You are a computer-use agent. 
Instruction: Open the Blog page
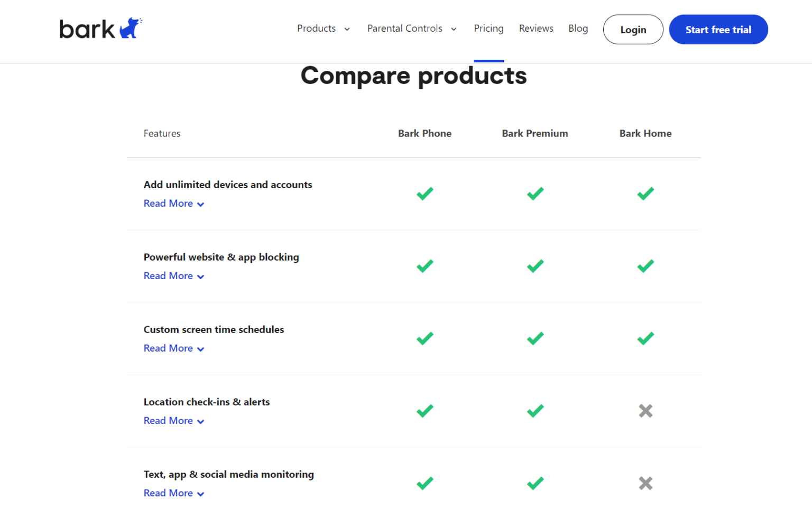[x=578, y=29]
